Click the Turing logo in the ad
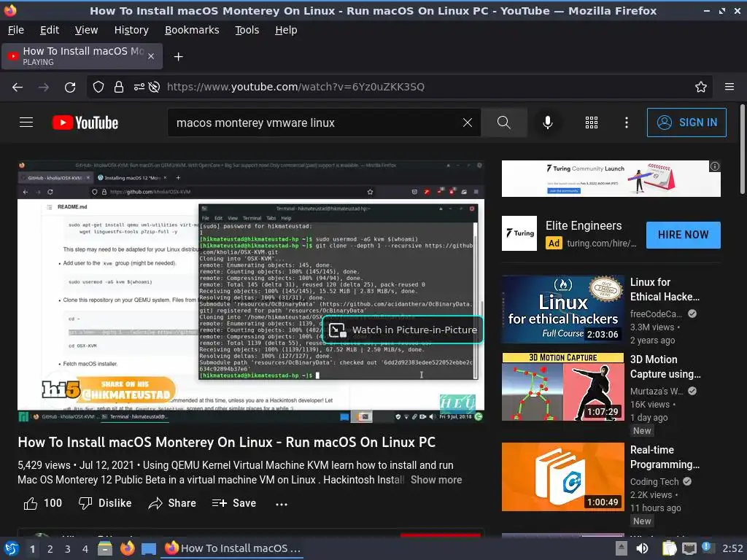This screenshot has height=560, width=747. click(x=519, y=233)
